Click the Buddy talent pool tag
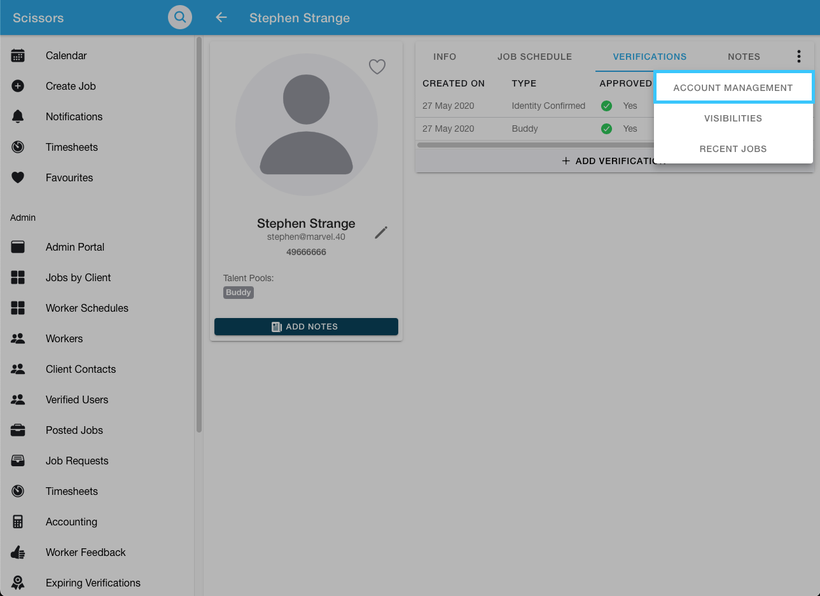The width and height of the screenshot is (820, 596). pos(238,292)
